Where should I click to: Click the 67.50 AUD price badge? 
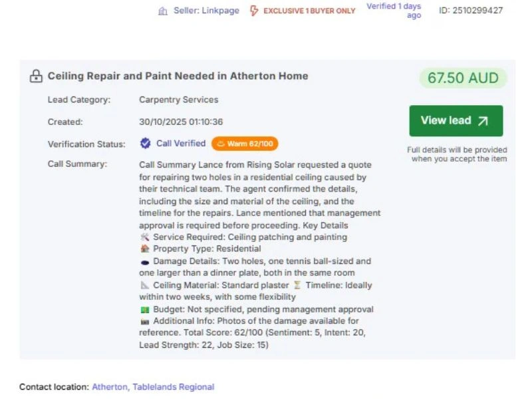tap(463, 78)
